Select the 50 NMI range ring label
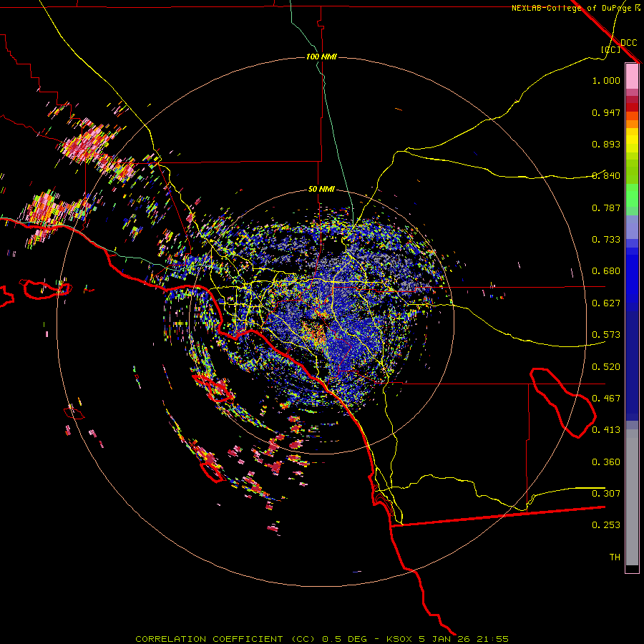The height and width of the screenshot is (644, 644). pyautogui.click(x=321, y=189)
